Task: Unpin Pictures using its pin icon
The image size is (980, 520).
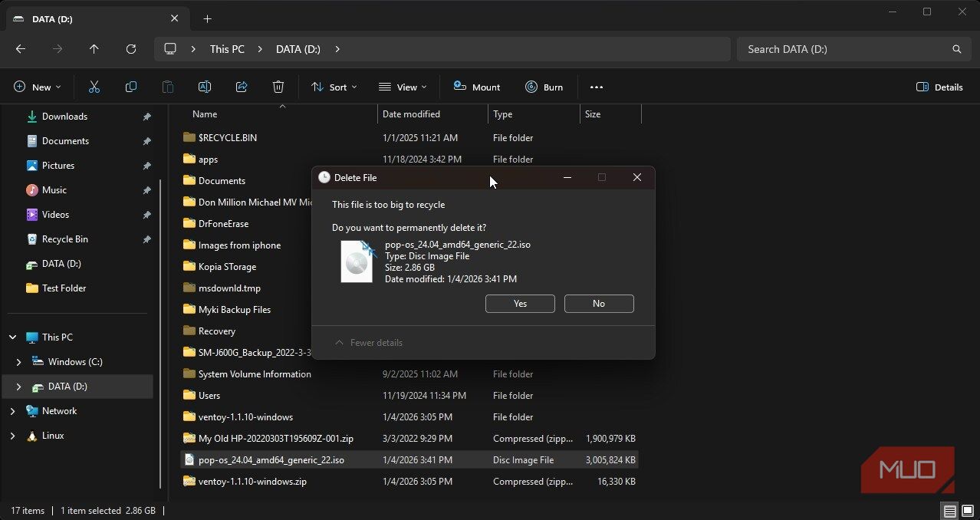Action: (146, 166)
